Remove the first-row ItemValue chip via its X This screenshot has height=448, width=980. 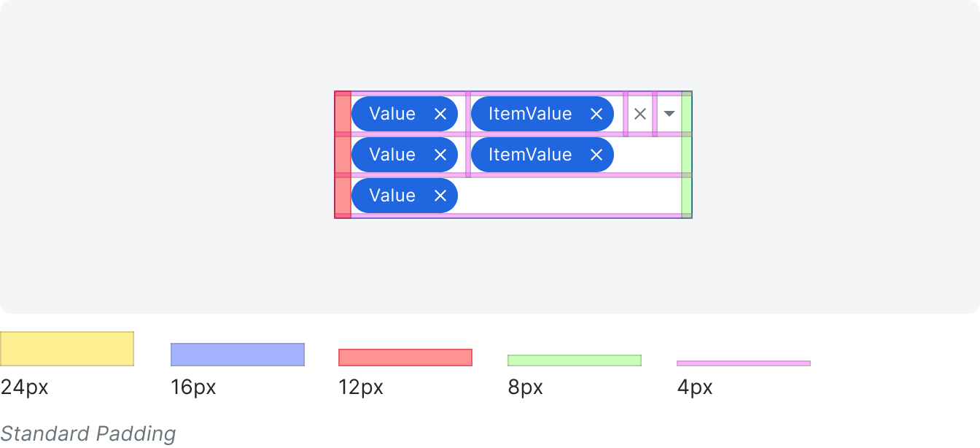(x=596, y=114)
